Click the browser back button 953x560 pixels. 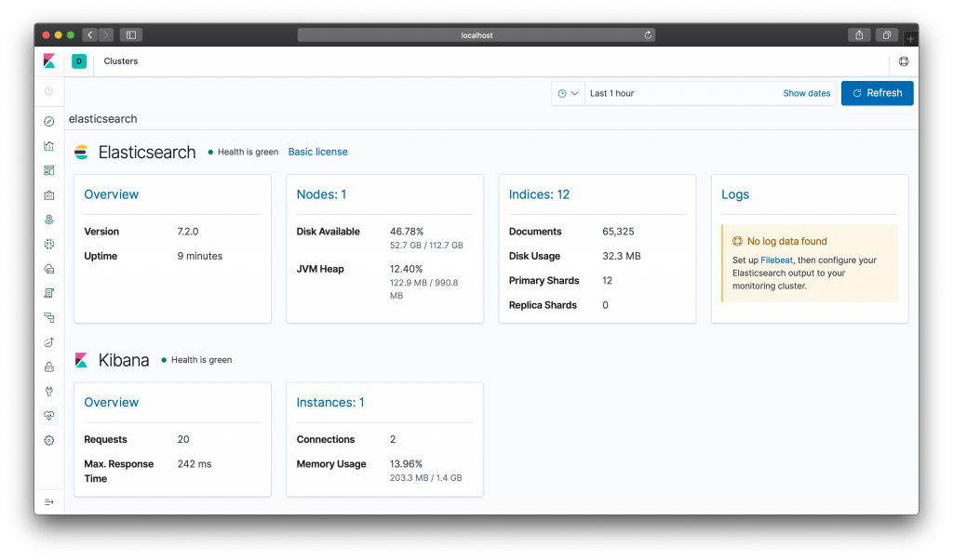(90, 35)
